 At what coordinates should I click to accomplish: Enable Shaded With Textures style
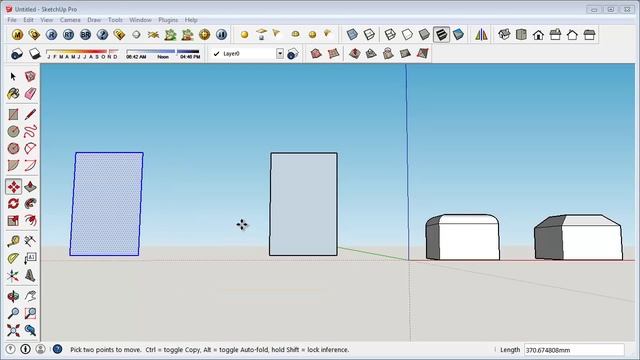coord(441,35)
